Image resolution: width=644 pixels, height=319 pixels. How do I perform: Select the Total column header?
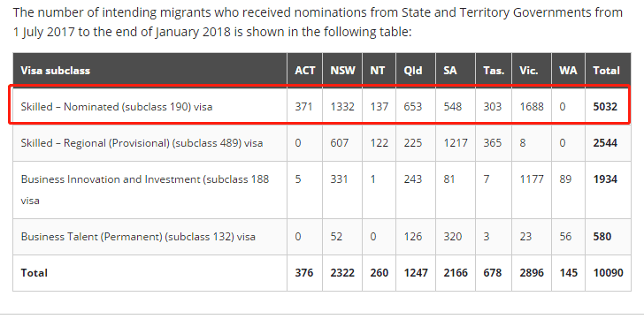pyautogui.click(x=606, y=71)
